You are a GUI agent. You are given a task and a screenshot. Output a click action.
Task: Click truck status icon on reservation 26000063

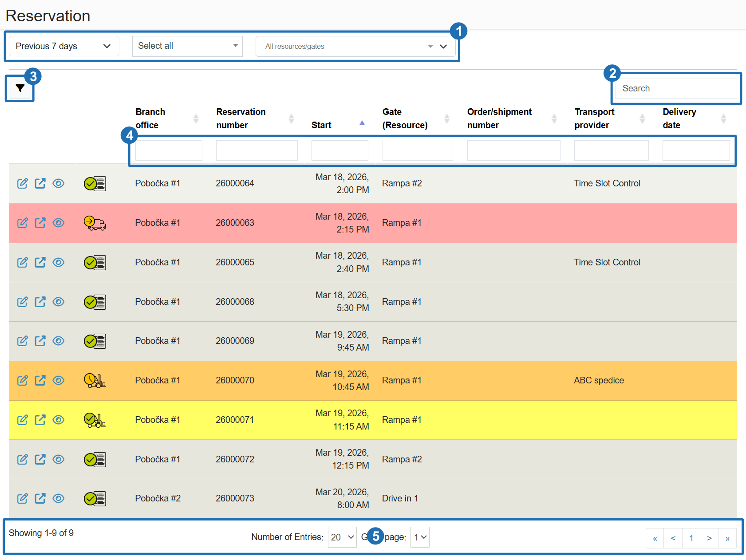pos(95,223)
